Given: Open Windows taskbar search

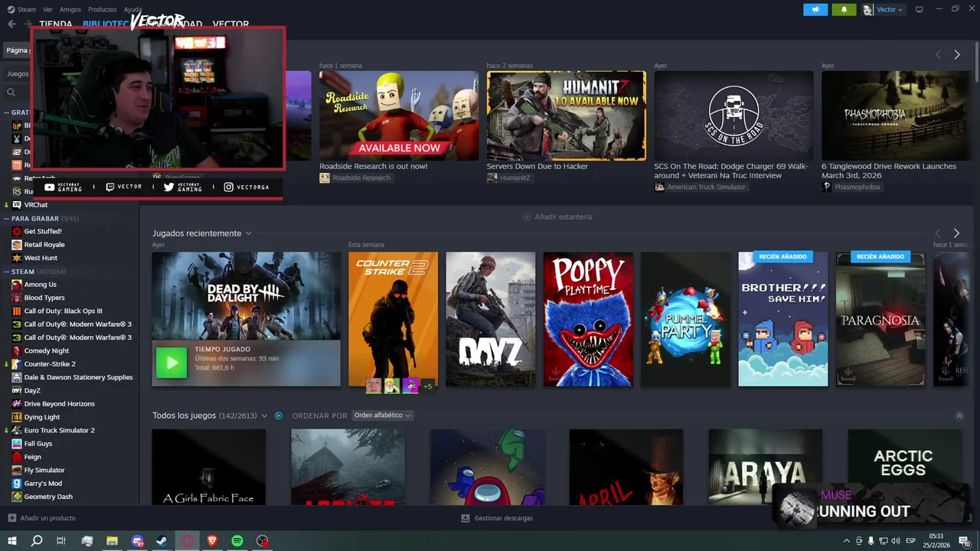Looking at the screenshot, I should pos(36,541).
